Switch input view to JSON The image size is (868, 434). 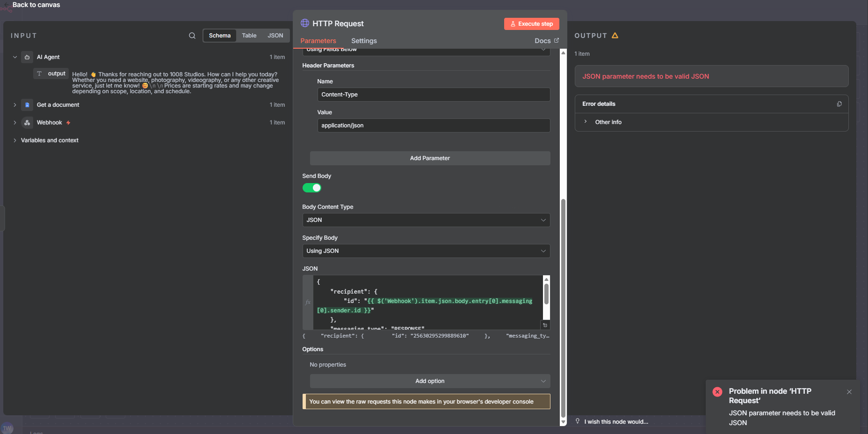click(275, 36)
